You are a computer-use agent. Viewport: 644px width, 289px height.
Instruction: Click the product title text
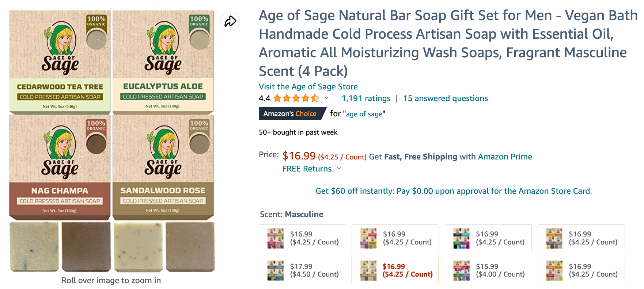click(448, 43)
